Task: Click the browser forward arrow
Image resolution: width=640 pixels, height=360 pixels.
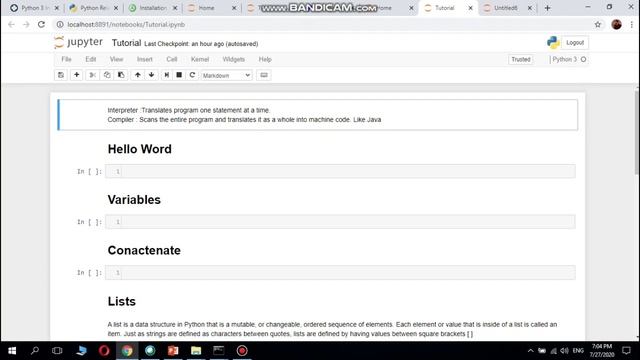Action: click(x=26, y=24)
